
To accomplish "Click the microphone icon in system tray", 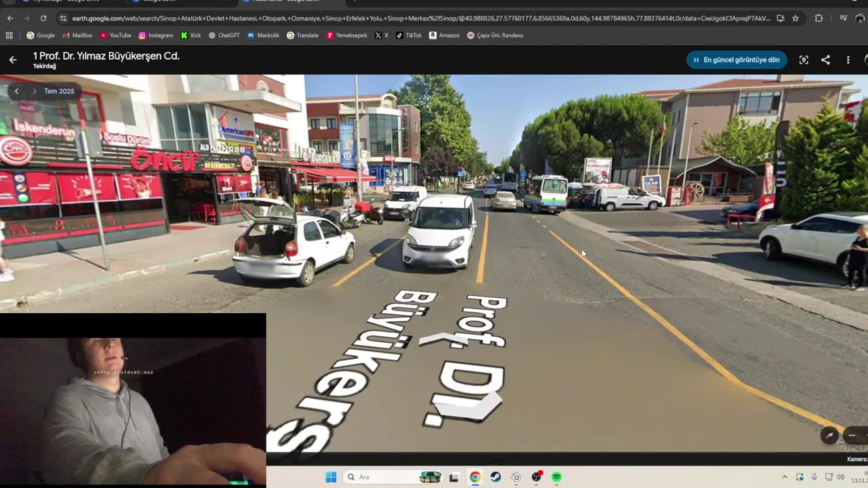I will [814, 477].
